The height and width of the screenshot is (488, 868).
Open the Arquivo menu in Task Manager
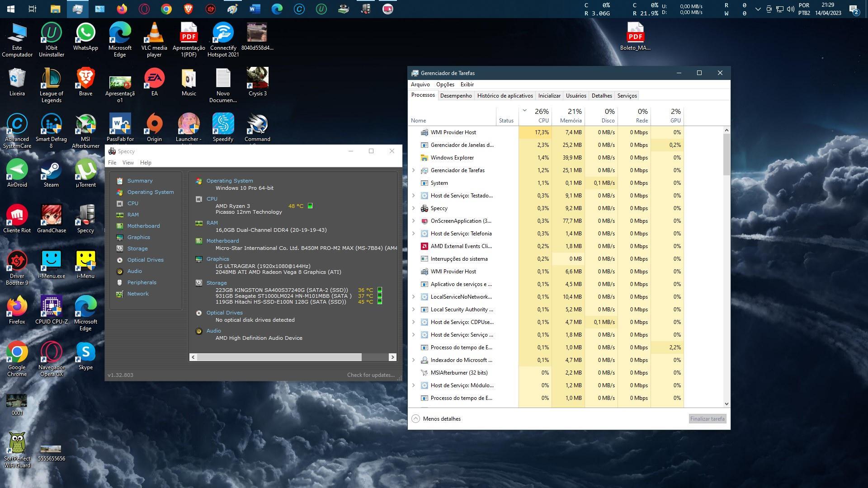point(420,84)
